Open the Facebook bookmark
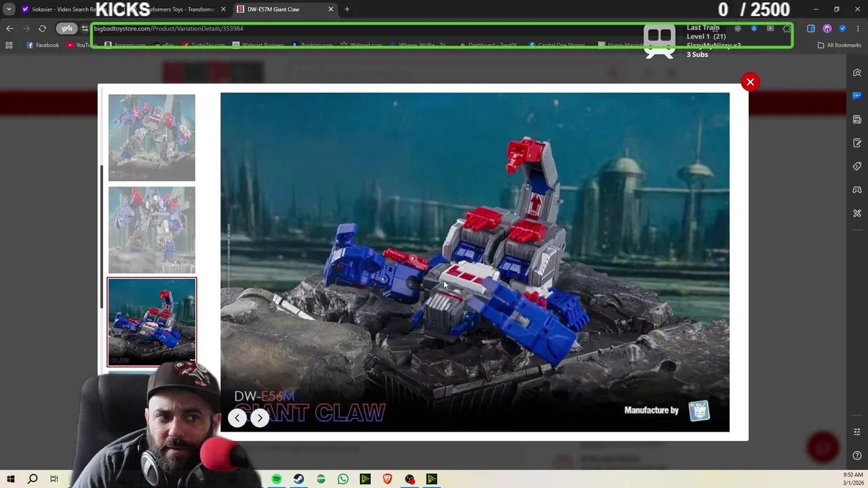 click(43, 45)
